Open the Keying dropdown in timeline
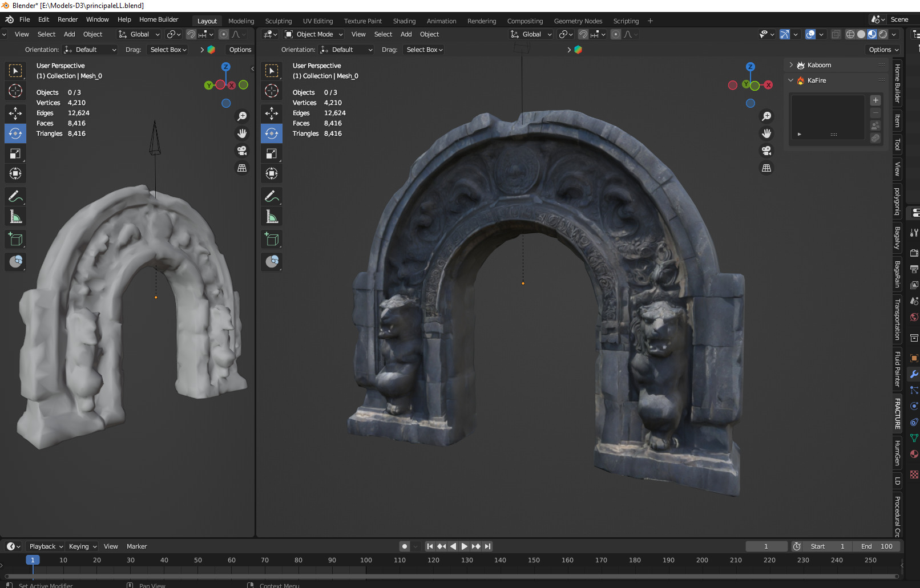 (83, 546)
